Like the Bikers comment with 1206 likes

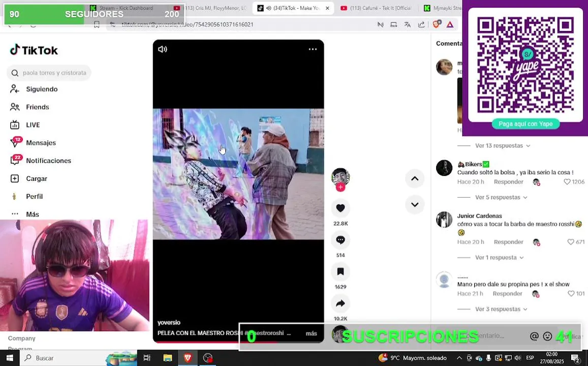(x=567, y=182)
